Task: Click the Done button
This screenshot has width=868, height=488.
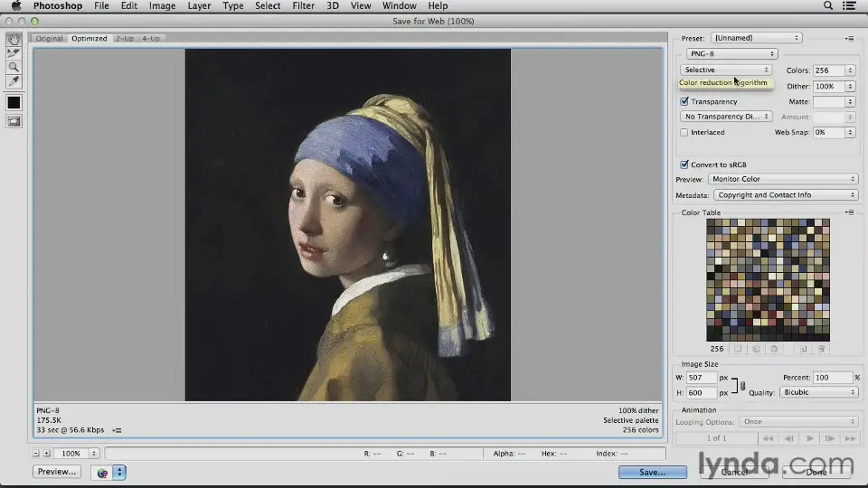Action: click(x=816, y=472)
